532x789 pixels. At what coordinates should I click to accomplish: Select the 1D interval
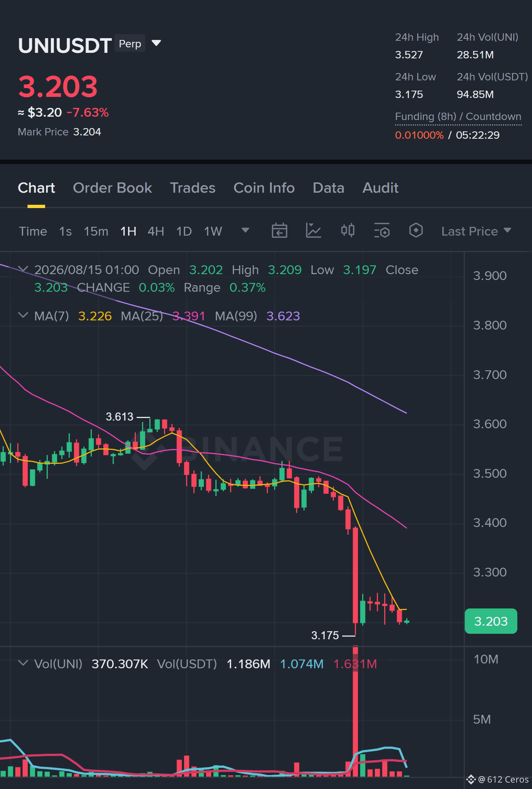[x=184, y=231]
